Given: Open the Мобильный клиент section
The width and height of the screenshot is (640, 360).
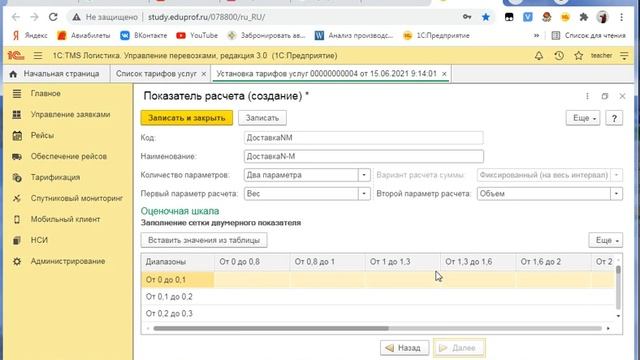Looking at the screenshot, I should [65, 219].
